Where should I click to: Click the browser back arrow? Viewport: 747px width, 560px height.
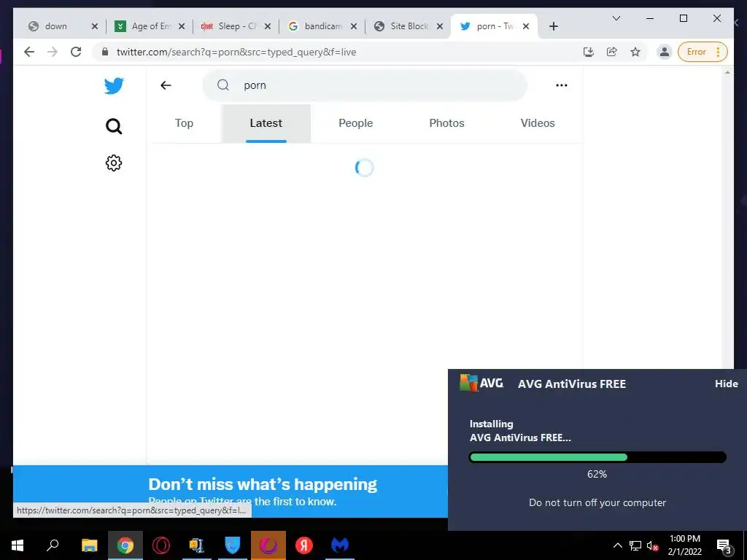click(29, 52)
